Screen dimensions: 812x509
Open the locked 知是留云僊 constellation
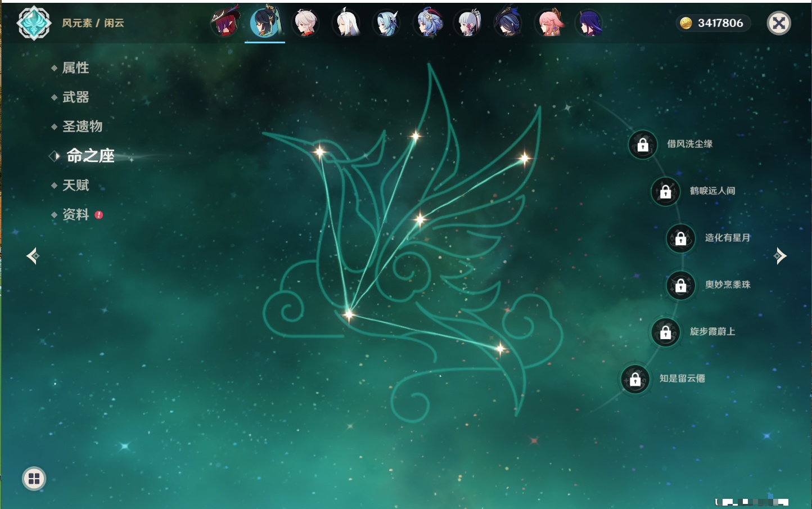point(635,380)
